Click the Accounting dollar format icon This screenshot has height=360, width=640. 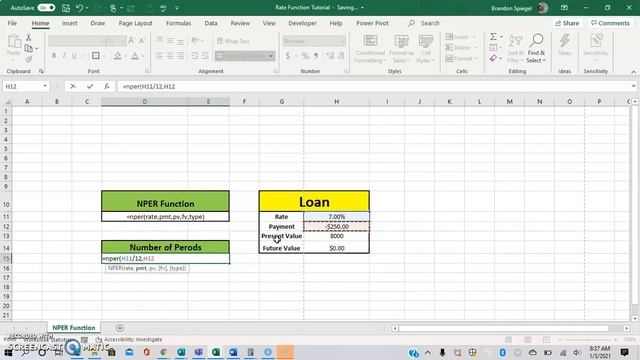[288, 56]
